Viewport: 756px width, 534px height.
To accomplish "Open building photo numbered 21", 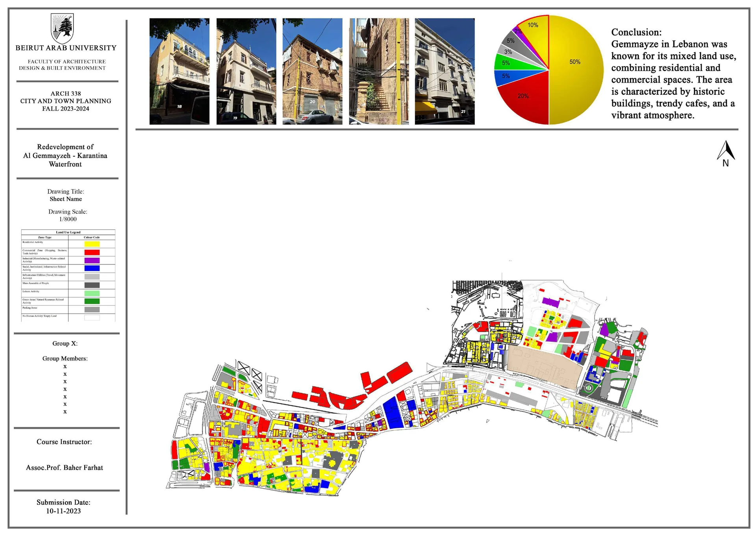I will pyautogui.click(x=445, y=71).
